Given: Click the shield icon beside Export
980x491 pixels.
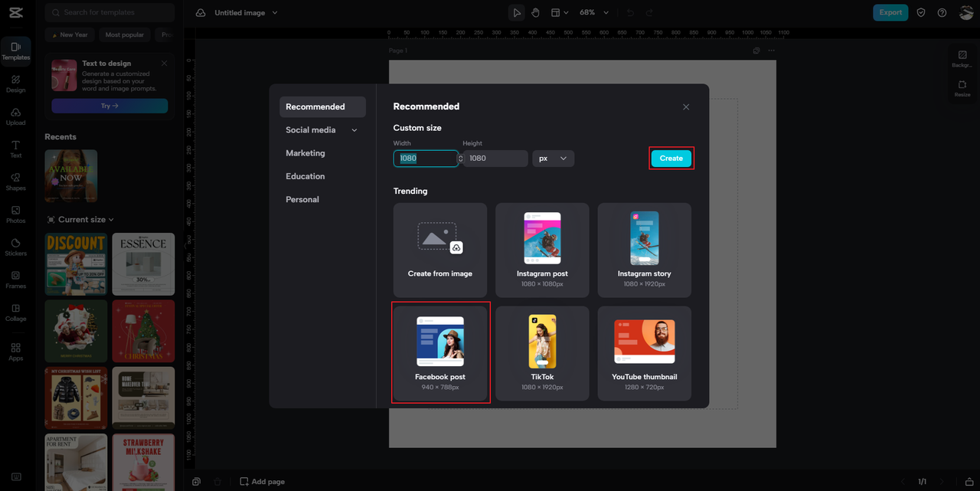Looking at the screenshot, I should (921, 12).
